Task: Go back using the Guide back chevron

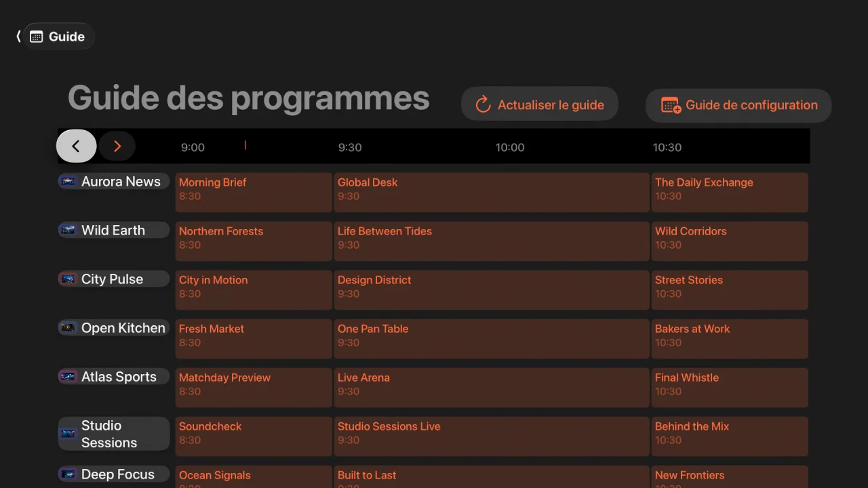Action: [x=18, y=37]
